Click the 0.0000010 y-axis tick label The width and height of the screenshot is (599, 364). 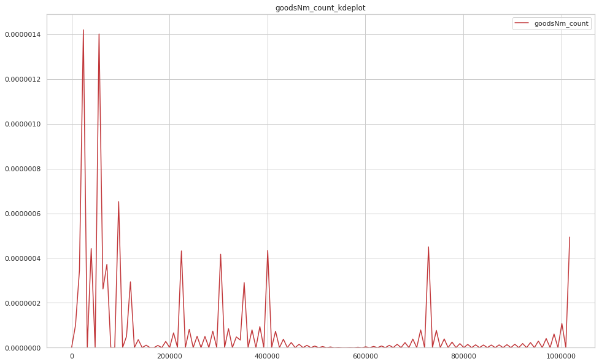[x=23, y=125]
